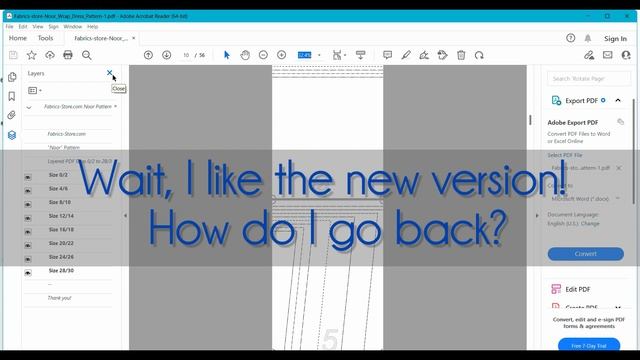Toggle visibility of Size 16/18 layer

pos(28,231)
